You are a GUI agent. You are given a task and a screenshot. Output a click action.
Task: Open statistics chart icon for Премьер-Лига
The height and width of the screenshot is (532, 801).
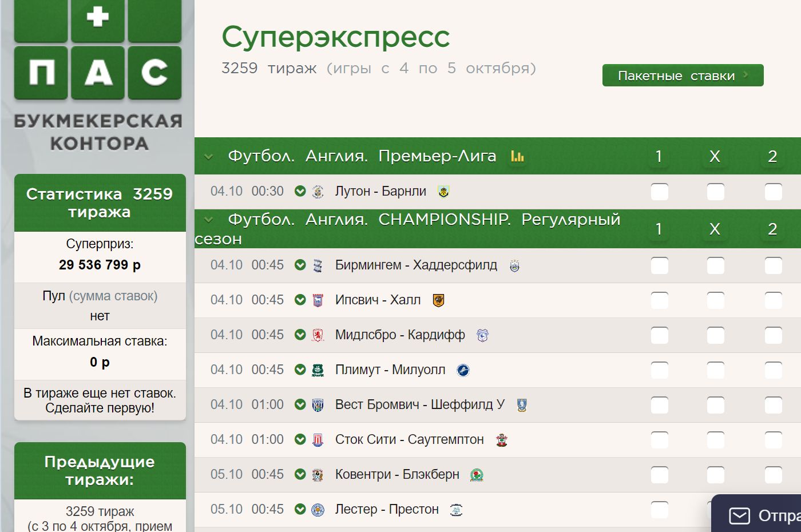click(x=517, y=156)
